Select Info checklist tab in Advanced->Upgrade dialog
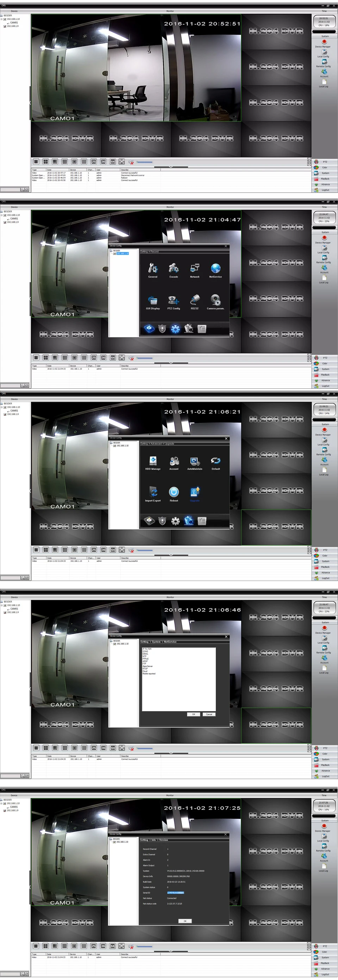Image resolution: width=338 pixels, height=980 pixels. click(x=202, y=521)
